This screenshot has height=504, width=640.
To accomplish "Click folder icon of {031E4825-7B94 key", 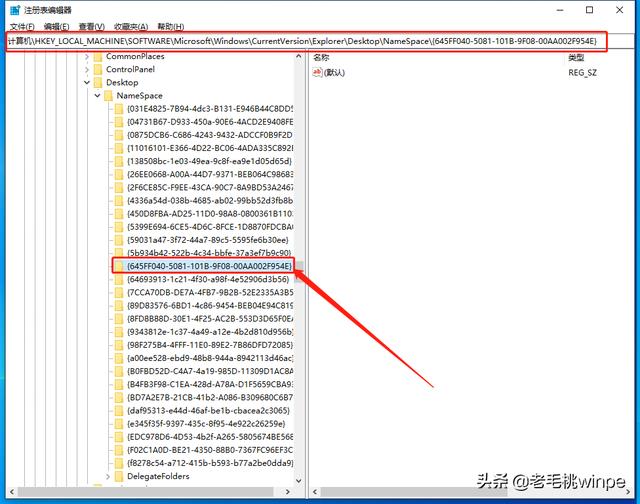I will tap(119, 109).
